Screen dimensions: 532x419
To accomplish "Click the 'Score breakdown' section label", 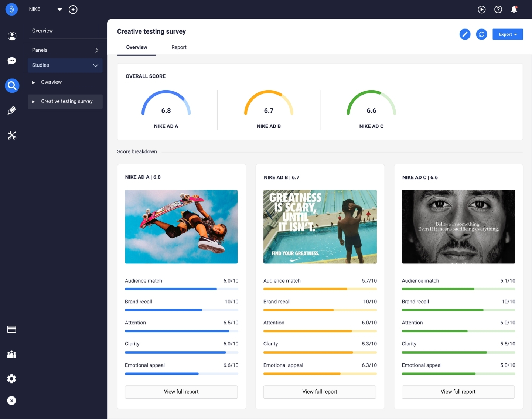I will [137, 152].
